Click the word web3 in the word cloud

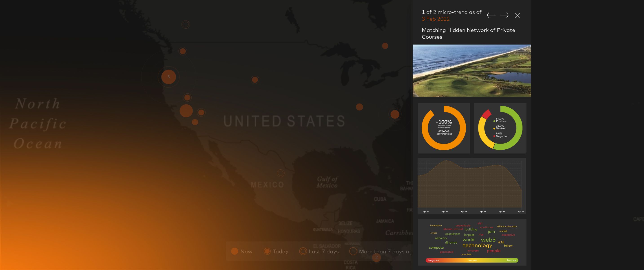pos(488,240)
